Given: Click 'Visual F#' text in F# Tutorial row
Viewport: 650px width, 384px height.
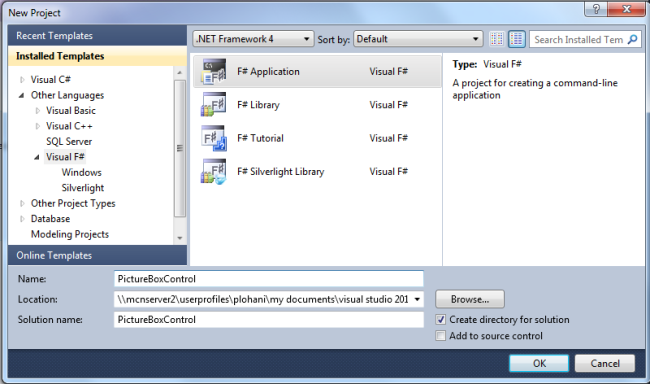Looking at the screenshot, I should (x=388, y=138).
